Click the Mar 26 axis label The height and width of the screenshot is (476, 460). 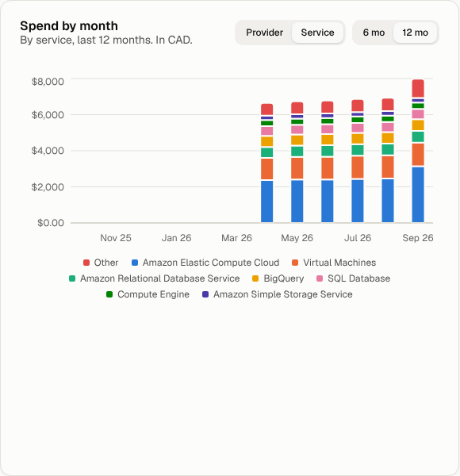coord(236,238)
